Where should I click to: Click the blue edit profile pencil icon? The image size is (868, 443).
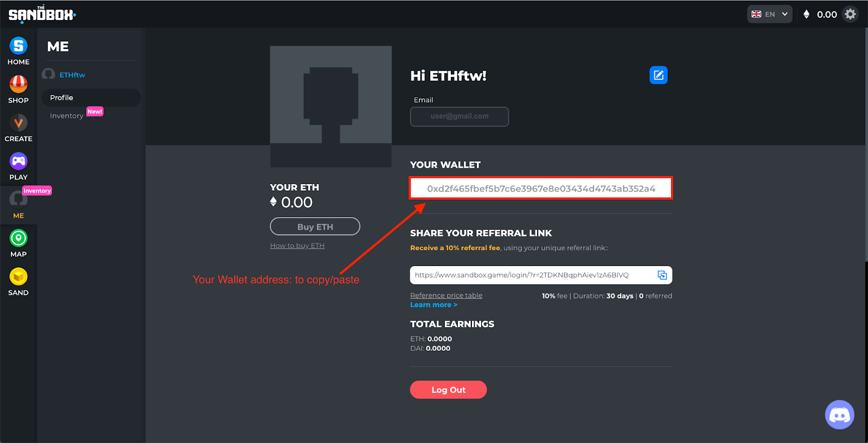[x=659, y=75]
